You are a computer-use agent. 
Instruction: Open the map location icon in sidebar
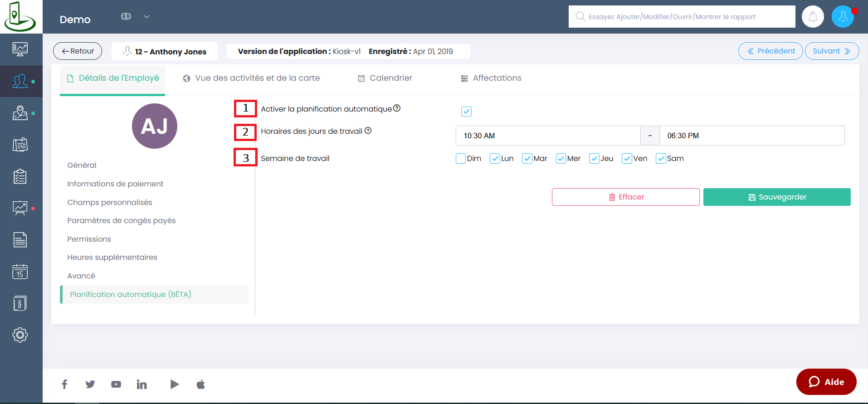pos(20,113)
